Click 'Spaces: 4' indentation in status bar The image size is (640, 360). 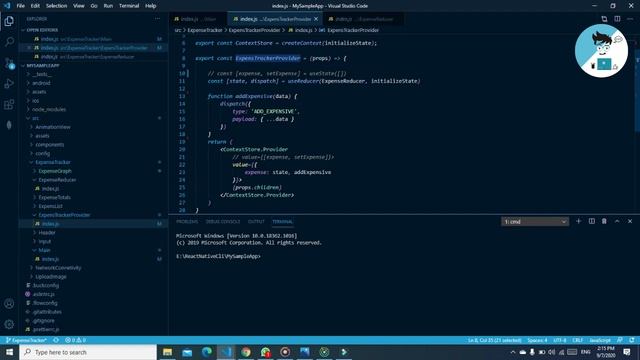point(537,340)
